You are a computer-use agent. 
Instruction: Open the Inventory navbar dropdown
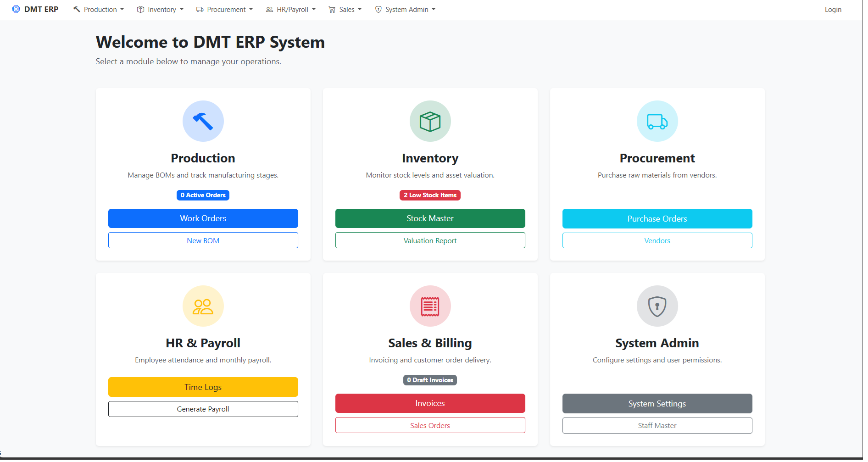pyautogui.click(x=161, y=10)
